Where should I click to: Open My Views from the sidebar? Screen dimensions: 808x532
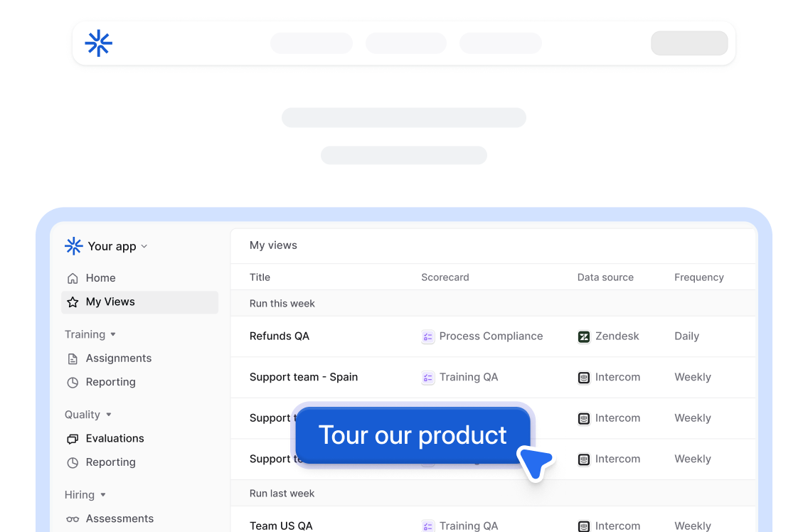110,302
